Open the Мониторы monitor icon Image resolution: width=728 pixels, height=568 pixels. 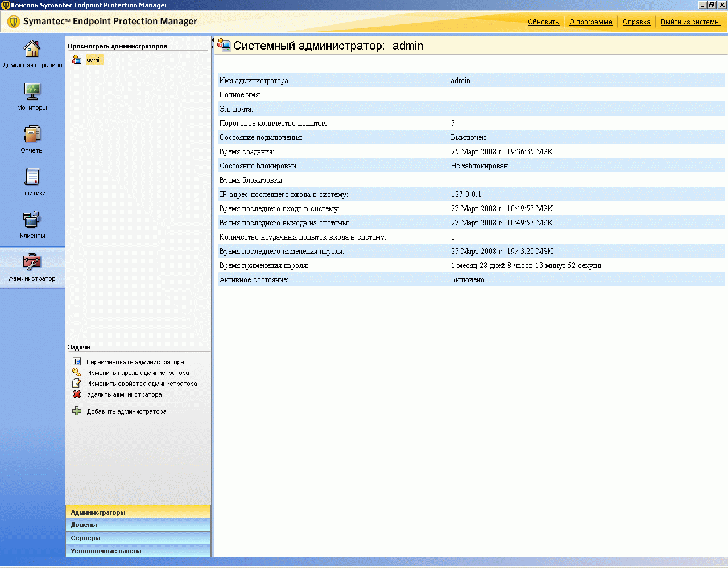pos(32,91)
